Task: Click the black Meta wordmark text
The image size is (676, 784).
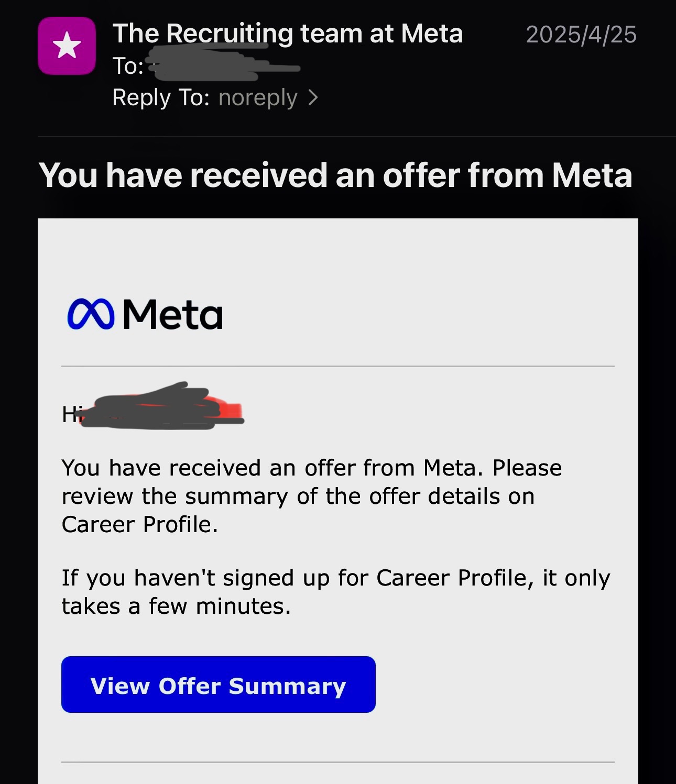Action: (x=173, y=314)
